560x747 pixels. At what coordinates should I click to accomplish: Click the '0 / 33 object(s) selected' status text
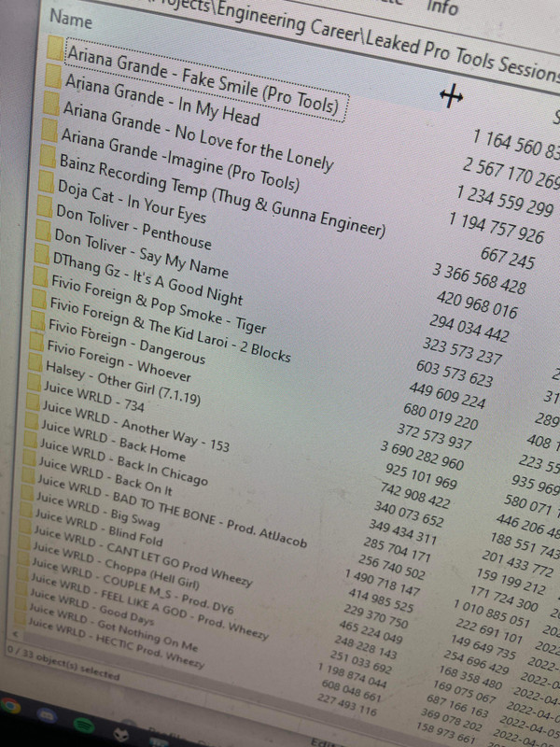click(63, 663)
